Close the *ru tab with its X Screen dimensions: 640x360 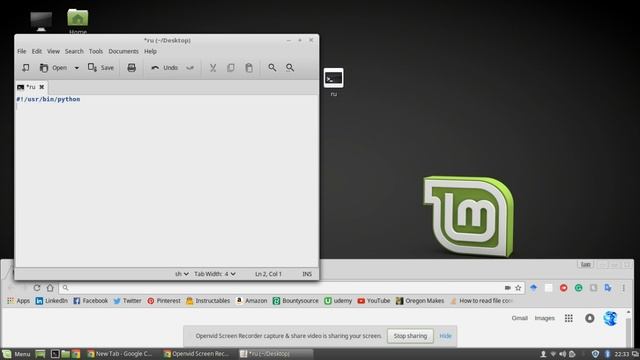(42, 87)
